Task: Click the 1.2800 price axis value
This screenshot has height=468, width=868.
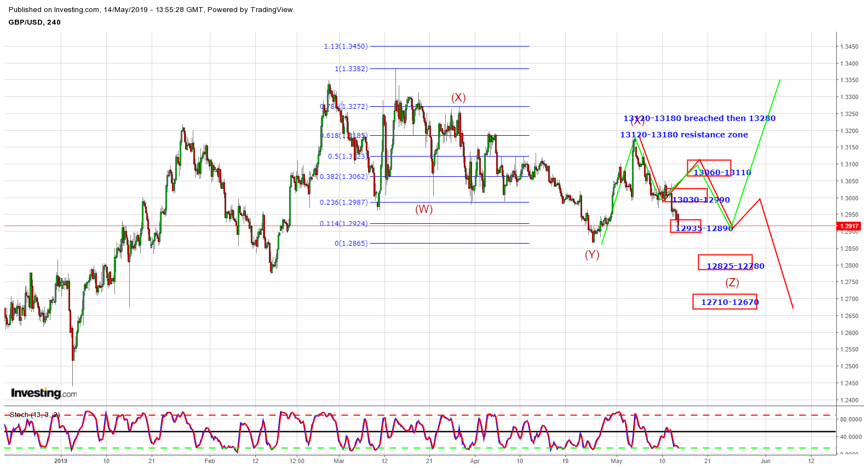Action: click(x=849, y=265)
